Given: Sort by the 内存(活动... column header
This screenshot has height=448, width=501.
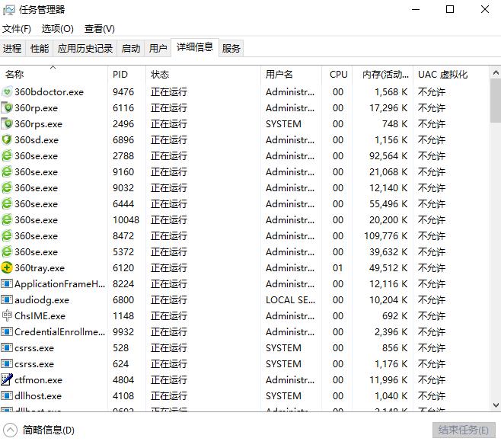Looking at the screenshot, I should 383,75.
